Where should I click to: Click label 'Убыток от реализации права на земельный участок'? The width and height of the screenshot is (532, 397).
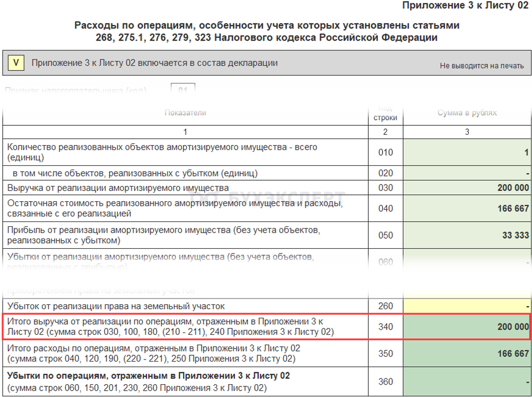coord(116,306)
